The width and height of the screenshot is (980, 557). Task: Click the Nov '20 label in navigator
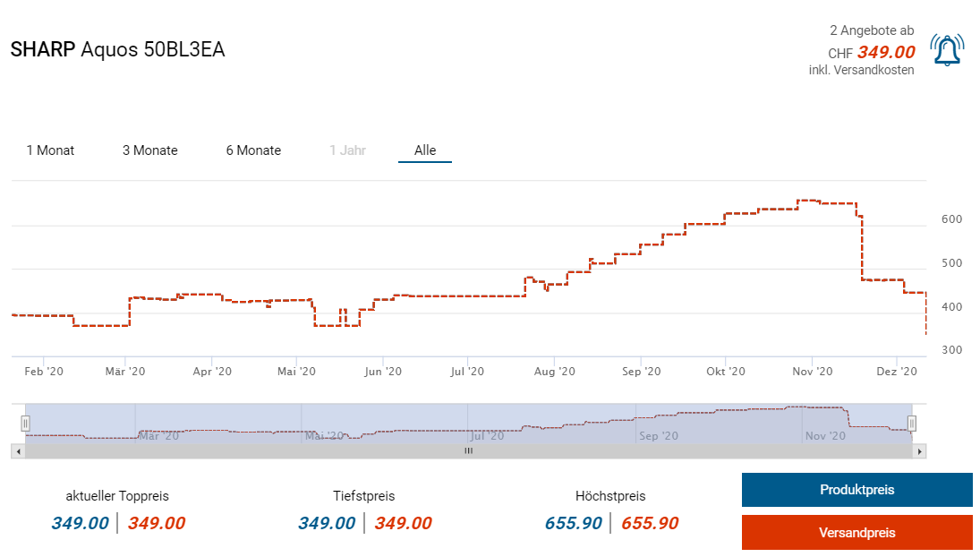pyautogui.click(x=825, y=436)
